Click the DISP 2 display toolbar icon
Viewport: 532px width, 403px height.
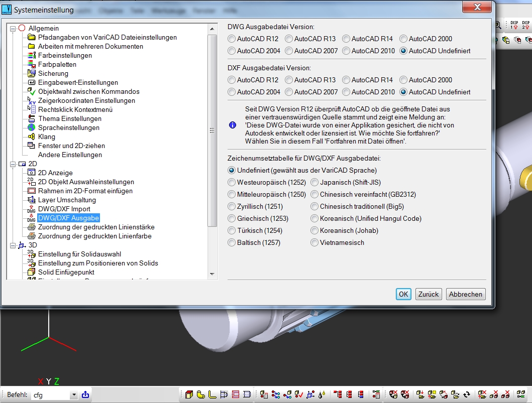(526, 25)
